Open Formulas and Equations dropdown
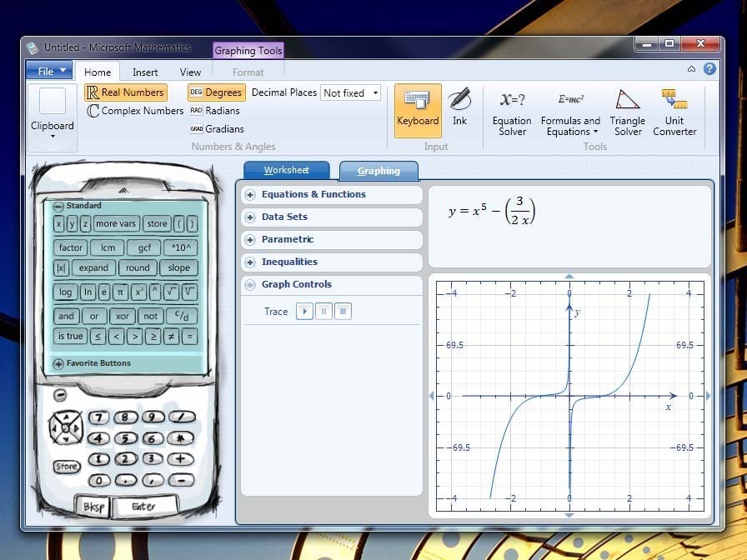Viewport: 747px width, 560px height. pyautogui.click(x=570, y=112)
